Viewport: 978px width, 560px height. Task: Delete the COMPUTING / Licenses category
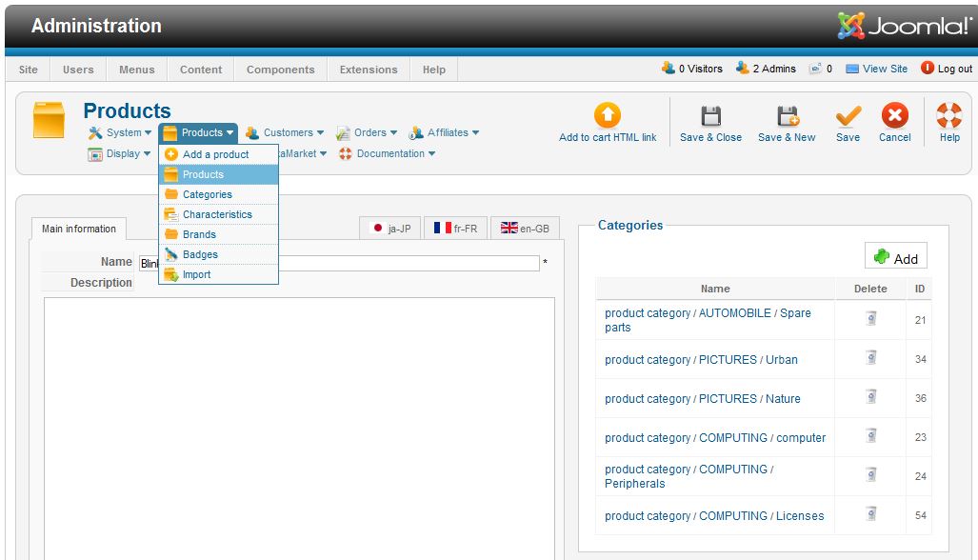point(871,514)
